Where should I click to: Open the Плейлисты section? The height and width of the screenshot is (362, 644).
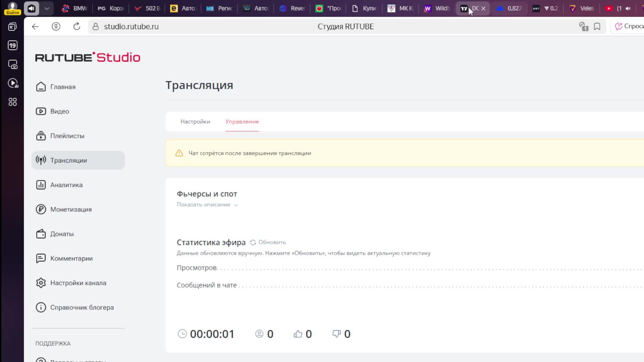coord(67,136)
